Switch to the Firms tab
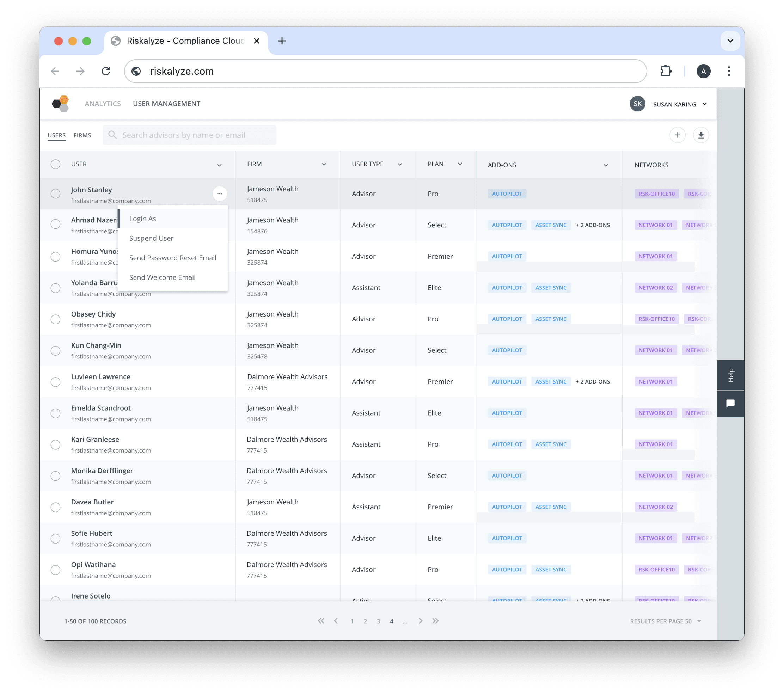Screen dimensions: 784x693 (x=82, y=135)
